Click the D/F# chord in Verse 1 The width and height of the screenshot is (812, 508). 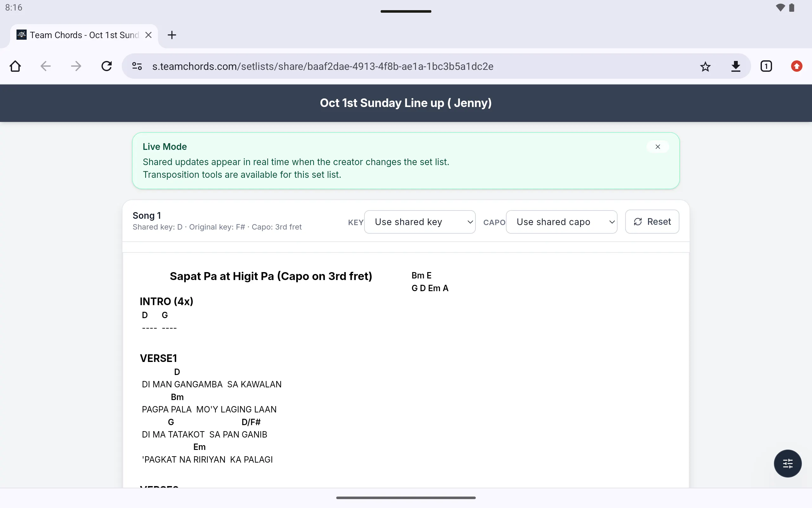coord(251,422)
